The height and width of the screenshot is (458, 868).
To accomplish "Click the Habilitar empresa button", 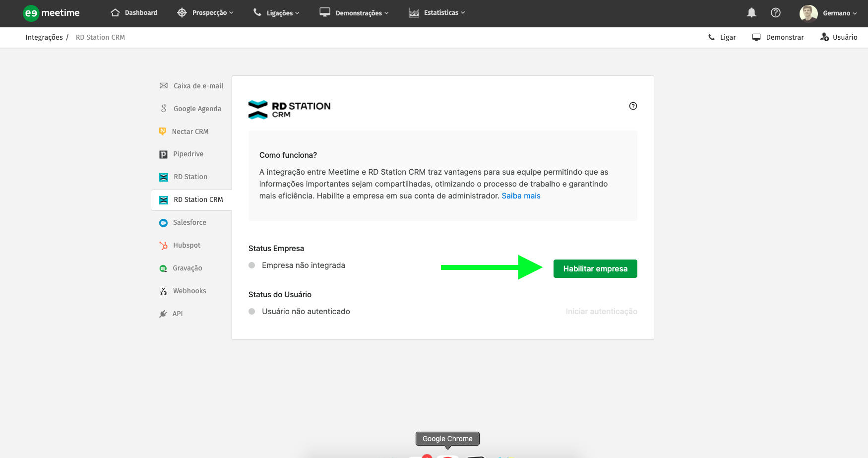I will click(595, 269).
